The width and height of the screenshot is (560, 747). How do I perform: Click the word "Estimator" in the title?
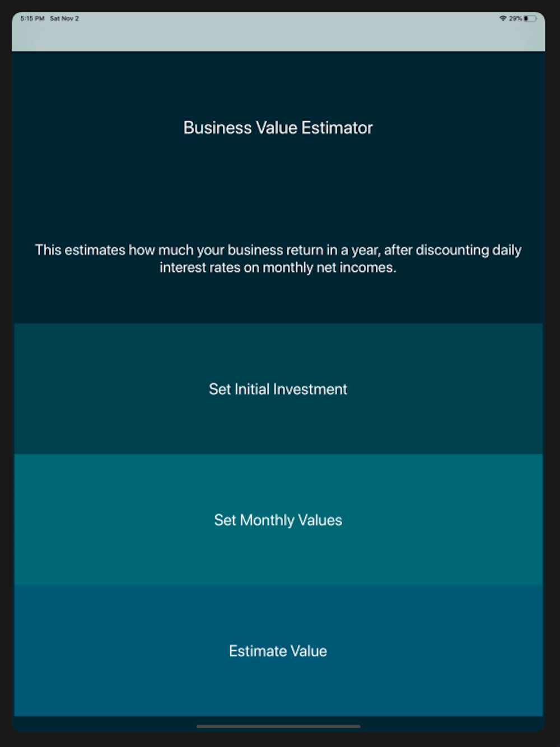[337, 128]
